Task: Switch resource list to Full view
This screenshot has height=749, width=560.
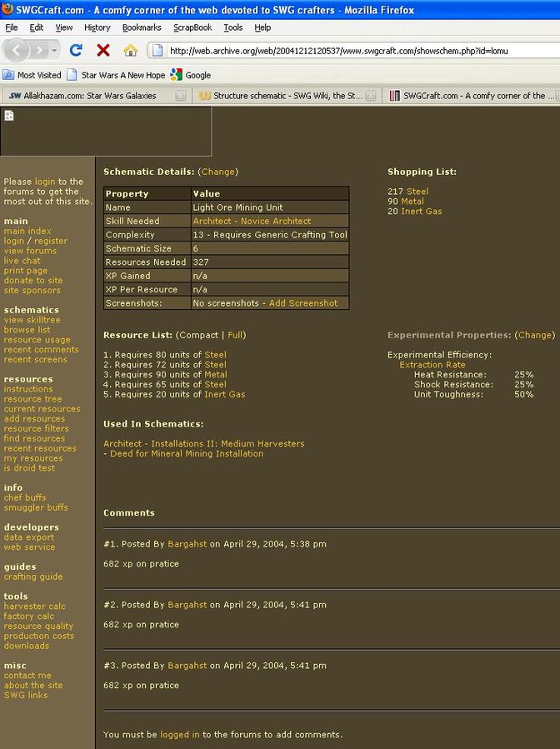Action: tap(236, 335)
